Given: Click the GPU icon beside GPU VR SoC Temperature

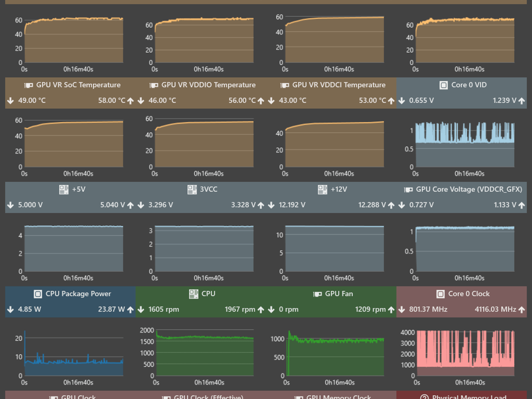Looking at the screenshot, I should tap(29, 85).
